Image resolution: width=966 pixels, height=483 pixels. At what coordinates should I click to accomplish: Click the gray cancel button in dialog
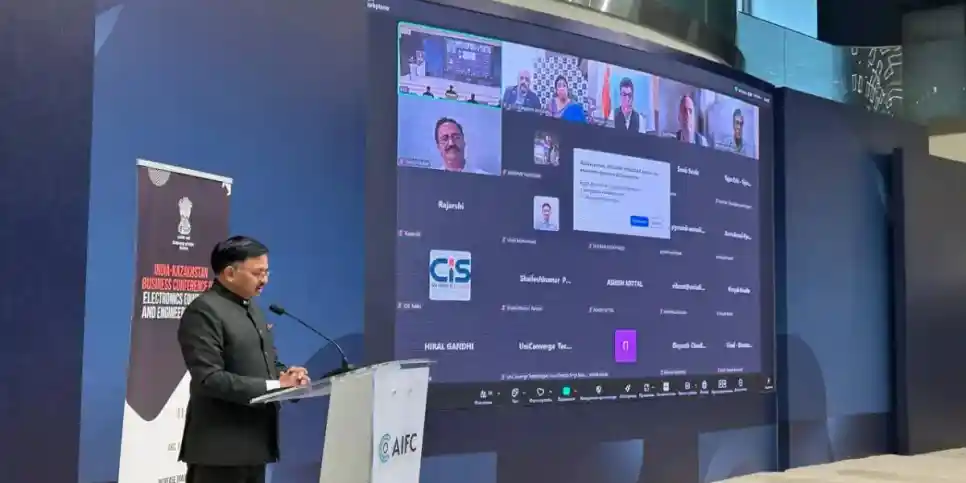pos(657,222)
